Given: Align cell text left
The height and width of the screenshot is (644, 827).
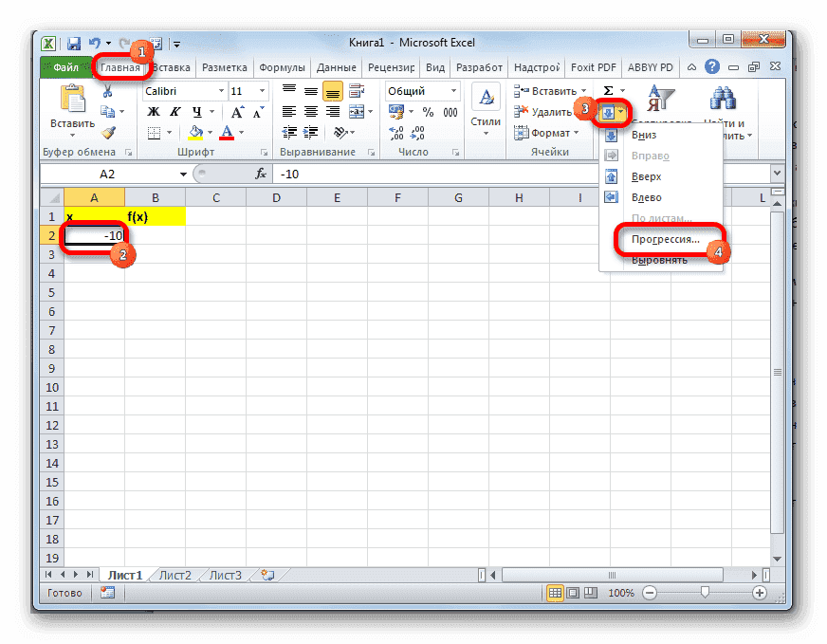Looking at the screenshot, I should (289, 112).
